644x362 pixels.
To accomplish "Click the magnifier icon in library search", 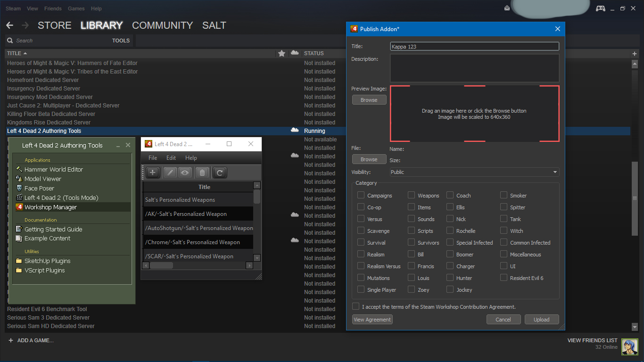I will 10,41.
